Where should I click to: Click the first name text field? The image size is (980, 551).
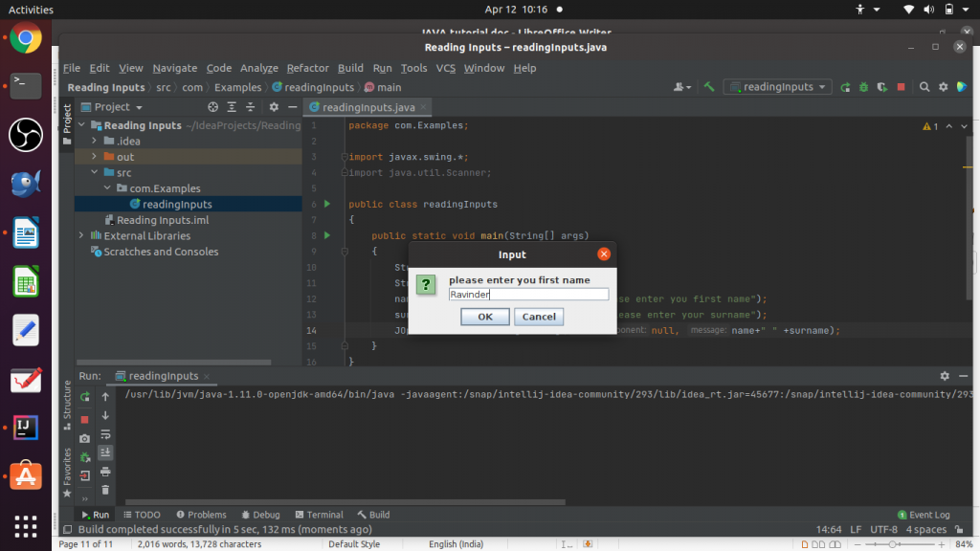531,294
